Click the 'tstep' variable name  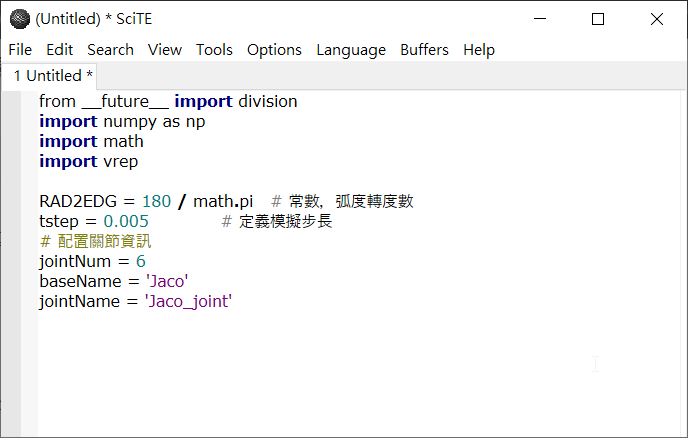coord(59,222)
